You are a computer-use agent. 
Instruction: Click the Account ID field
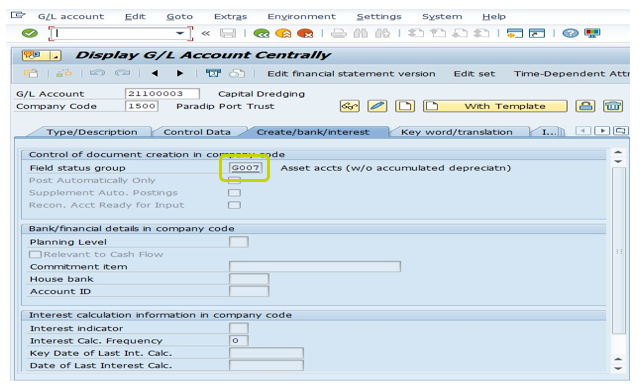[x=249, y=291]
